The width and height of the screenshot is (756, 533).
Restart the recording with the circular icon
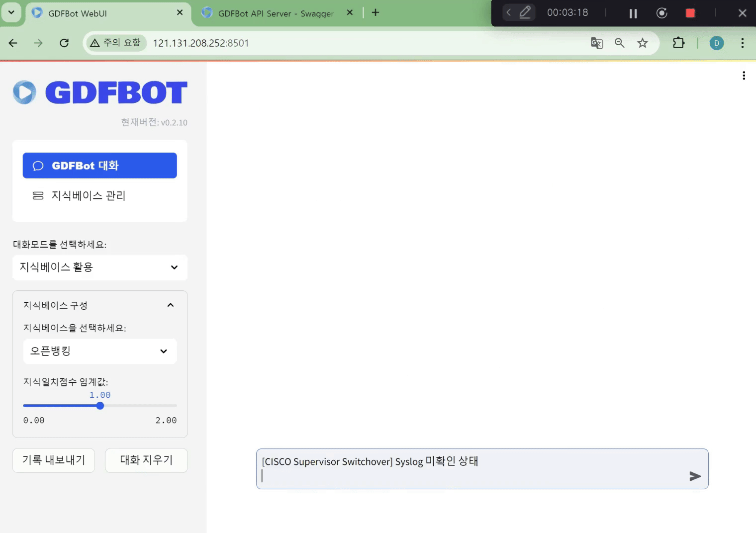(662, 13)
